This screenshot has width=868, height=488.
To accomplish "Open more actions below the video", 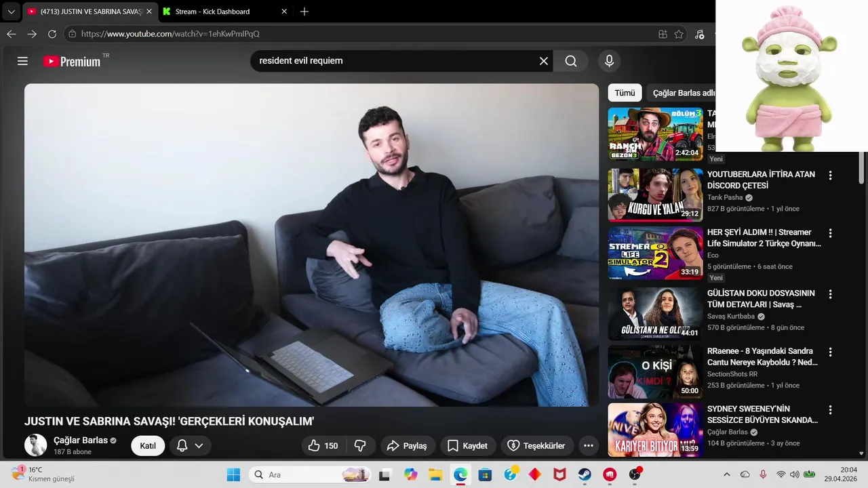I will coord(589,445).
